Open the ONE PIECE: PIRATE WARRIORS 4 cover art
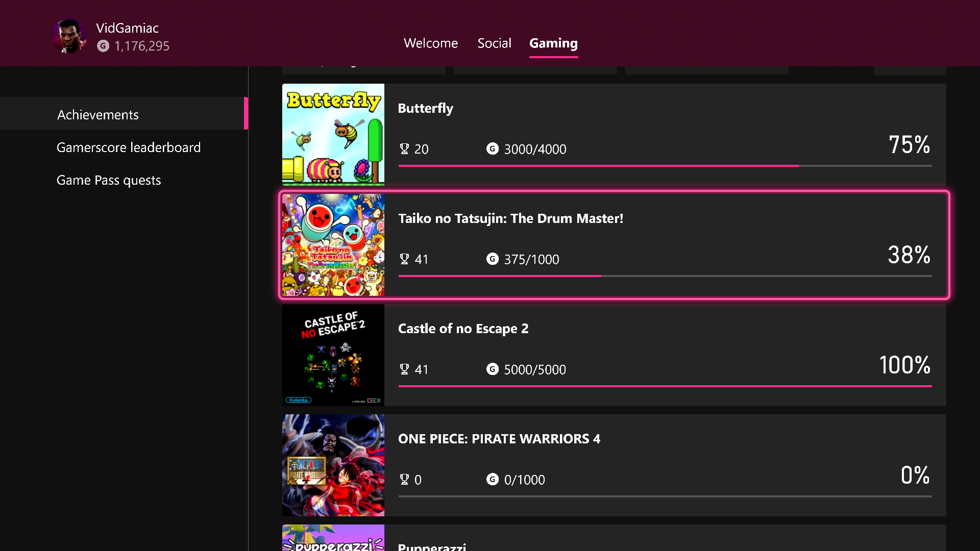Viewport: 980px width, 551px height. coord(333,465)
